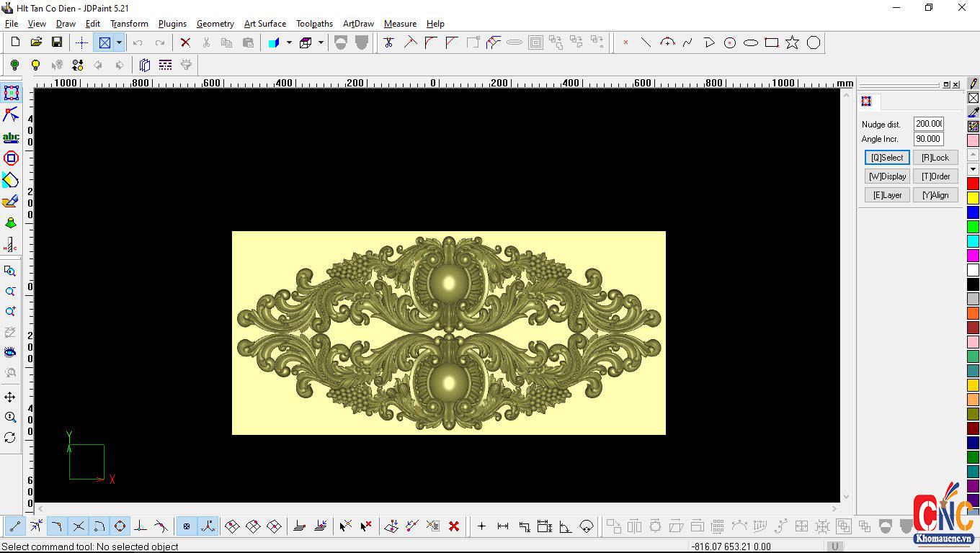Open the dropdown next to the cube icon

coord(320,42)
